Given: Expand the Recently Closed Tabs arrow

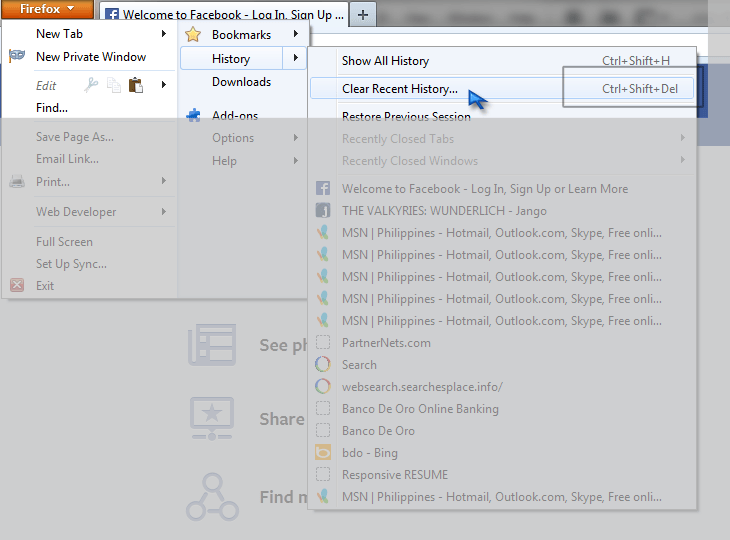Looking at the screenshot, I should click(x=683, y=137).
